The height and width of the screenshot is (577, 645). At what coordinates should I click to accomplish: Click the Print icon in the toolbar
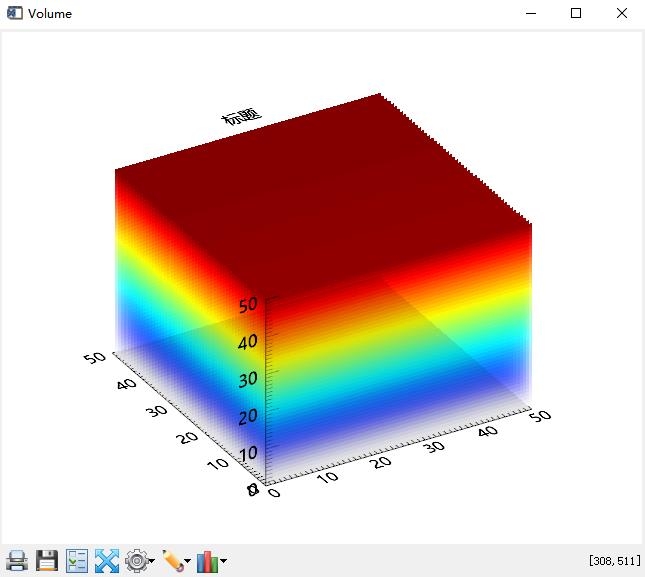(17, 561)
